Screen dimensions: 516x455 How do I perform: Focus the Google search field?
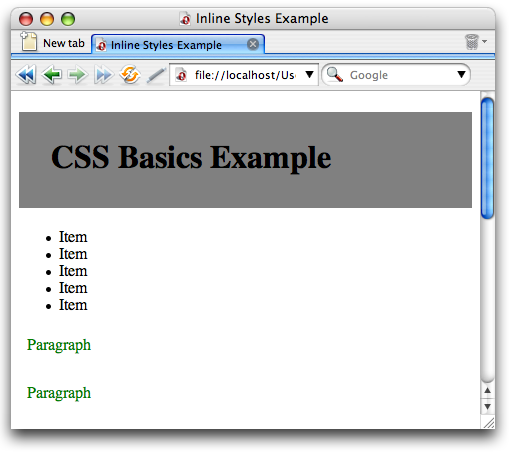395,75
